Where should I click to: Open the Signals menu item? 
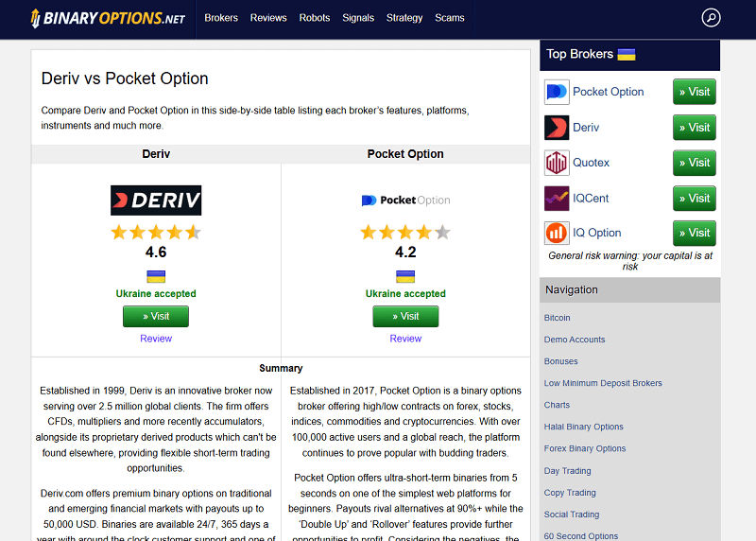coord(358,18)
